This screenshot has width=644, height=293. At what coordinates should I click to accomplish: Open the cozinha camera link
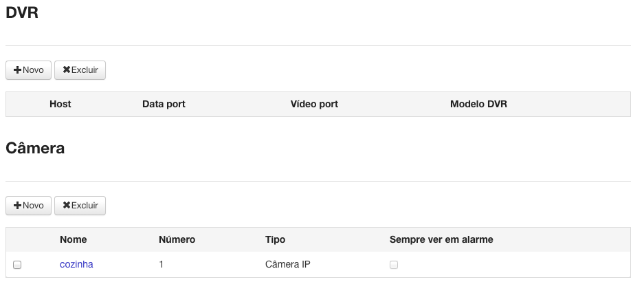click(x=76, y=264)
